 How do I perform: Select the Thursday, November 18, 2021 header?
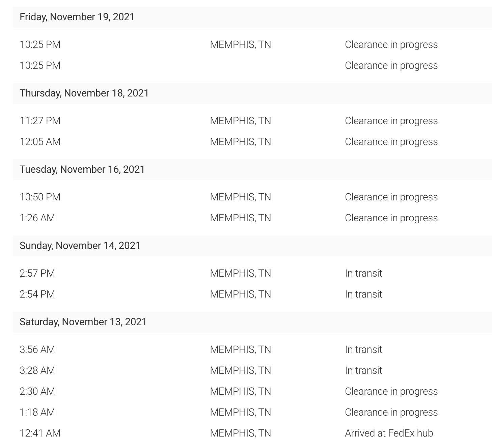click(84, 93)
